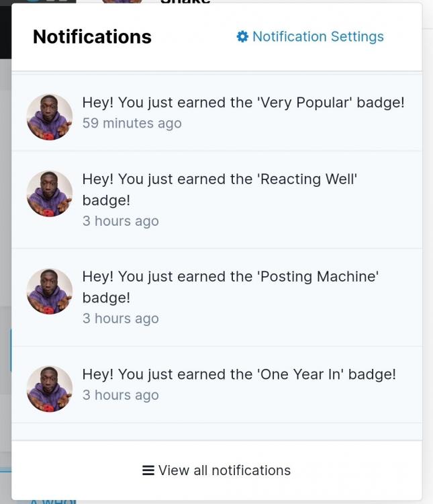The image size is (433, 504).
Task: Click the '59 minutes ago' timestamp
Action: pyautogui.click(x=132, y=124)
